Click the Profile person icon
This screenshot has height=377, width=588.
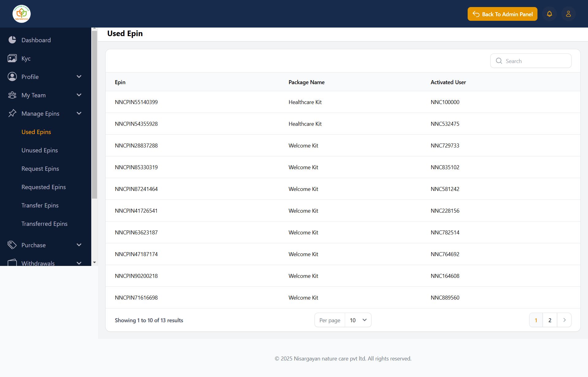point(12,77)
